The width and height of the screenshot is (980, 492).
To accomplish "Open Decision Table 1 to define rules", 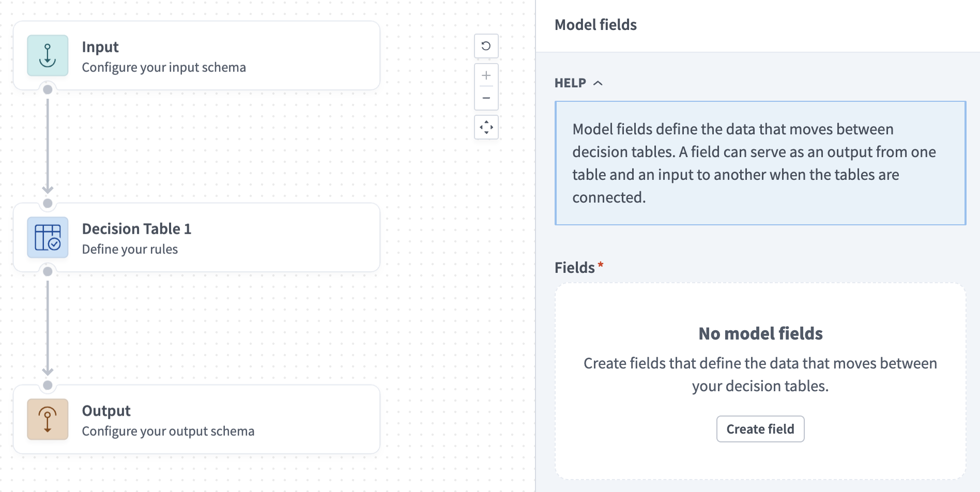I will pyautogui.click(x=196, y=237).
